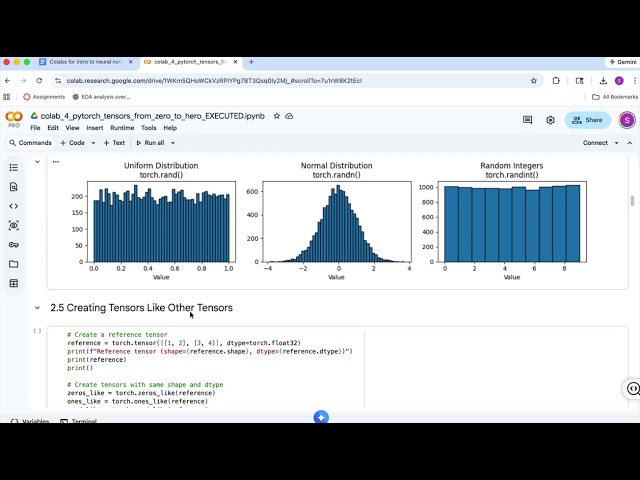
Task: Click the browser address bar URL
Action: click(214, 81)
